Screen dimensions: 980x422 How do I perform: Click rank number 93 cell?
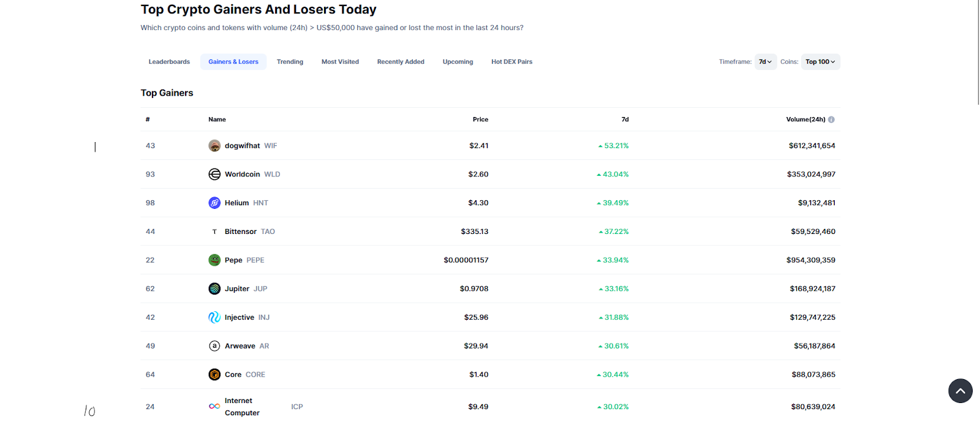tap(150, 175)
